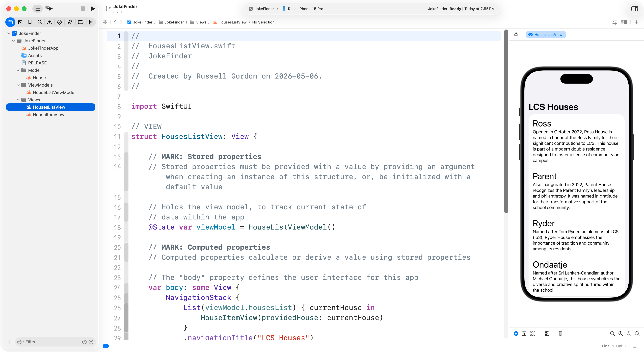644x352 pixels.
Task: Show the Bookmark navigator
Action: click(30, 22)
